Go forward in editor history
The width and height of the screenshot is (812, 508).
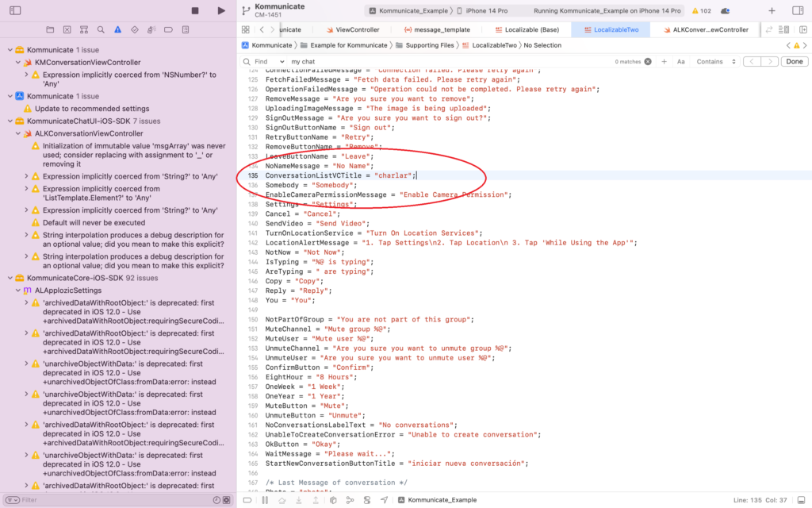[273, 29]
